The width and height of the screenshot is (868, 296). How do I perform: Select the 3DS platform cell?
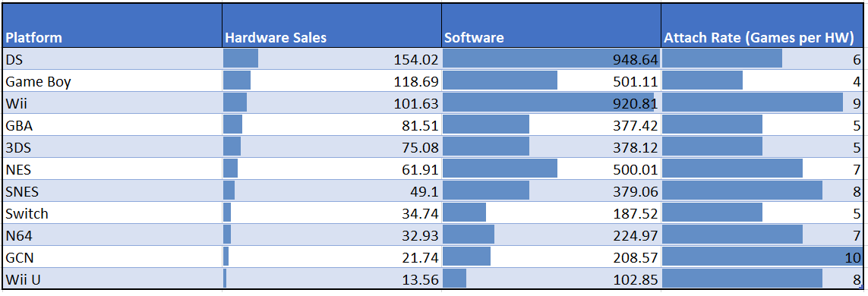pos(112,147)
